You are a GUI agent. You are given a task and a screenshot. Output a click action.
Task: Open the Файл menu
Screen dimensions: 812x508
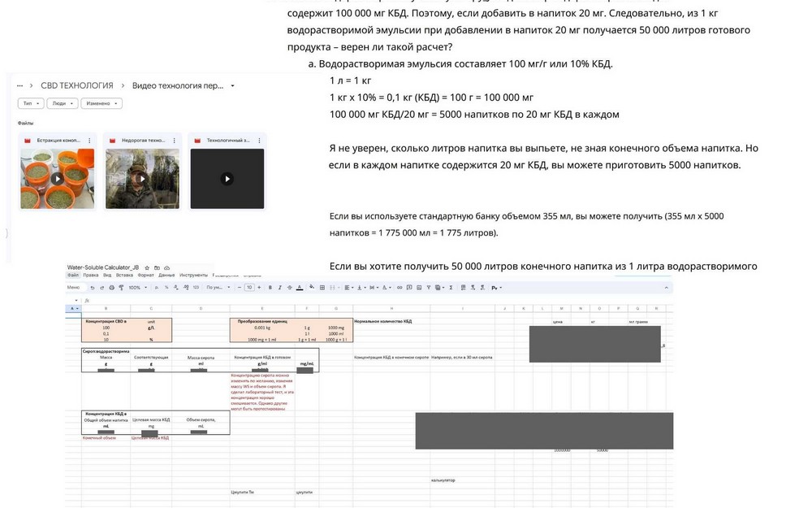pos(73,276)
